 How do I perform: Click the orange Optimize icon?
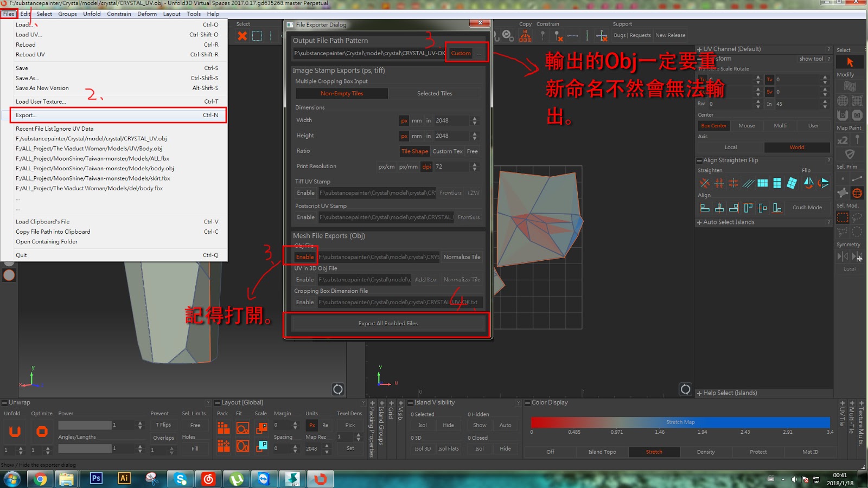tap(42, 432)
